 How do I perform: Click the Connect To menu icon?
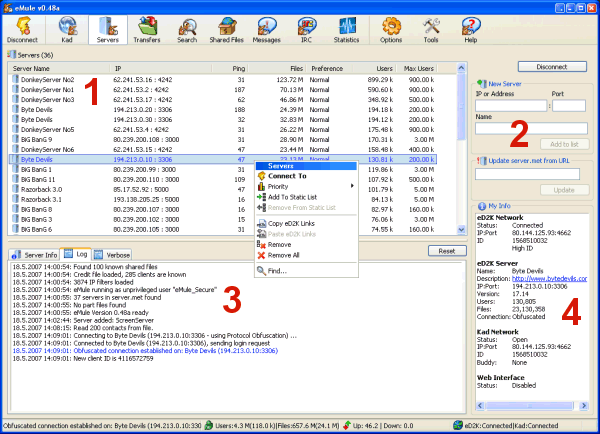click(262, 176)
